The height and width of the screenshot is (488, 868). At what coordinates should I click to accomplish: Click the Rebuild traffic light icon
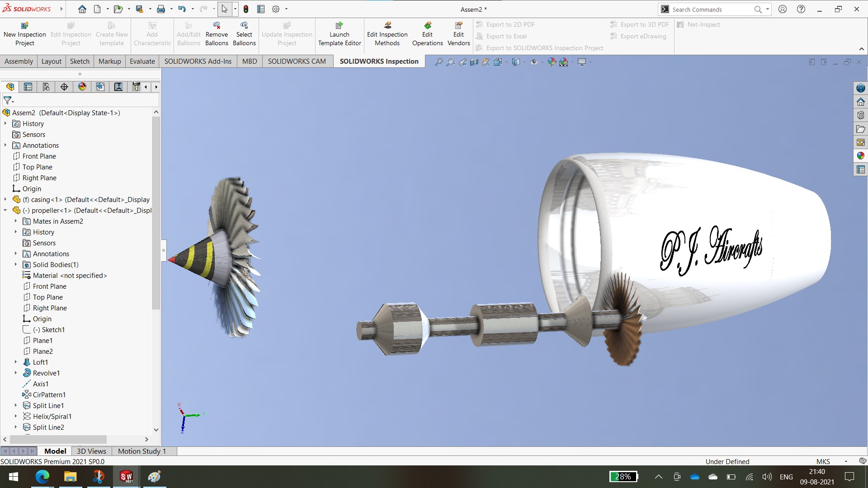245,9
